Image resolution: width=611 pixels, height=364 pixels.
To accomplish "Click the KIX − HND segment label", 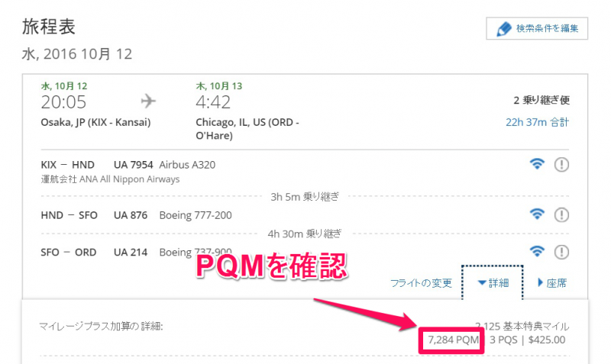I will (67, 165).
